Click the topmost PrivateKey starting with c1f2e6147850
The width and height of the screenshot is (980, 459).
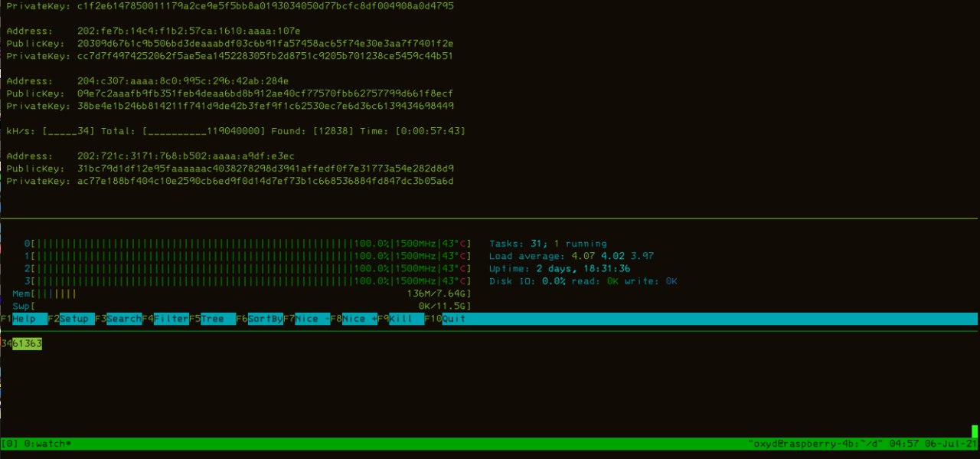coord(266,5)
